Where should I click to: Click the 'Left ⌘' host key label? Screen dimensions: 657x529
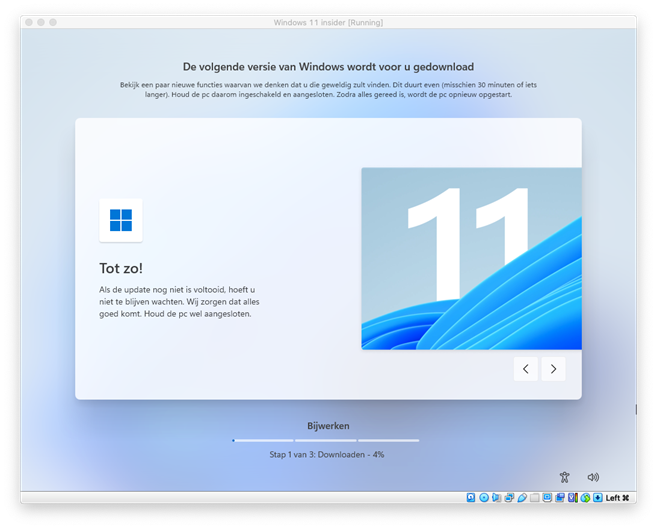(x=617, y=498)
